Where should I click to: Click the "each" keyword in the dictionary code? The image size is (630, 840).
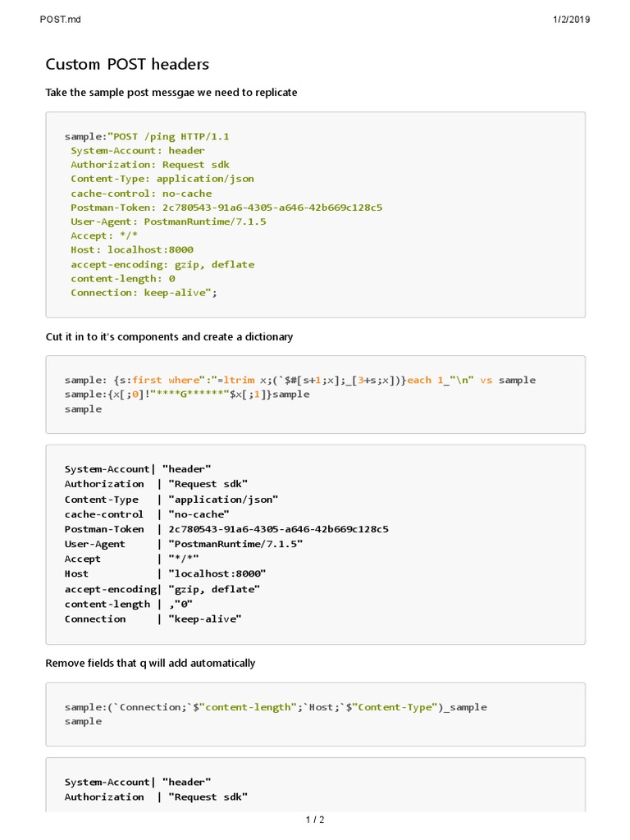(x=419, y=380)
